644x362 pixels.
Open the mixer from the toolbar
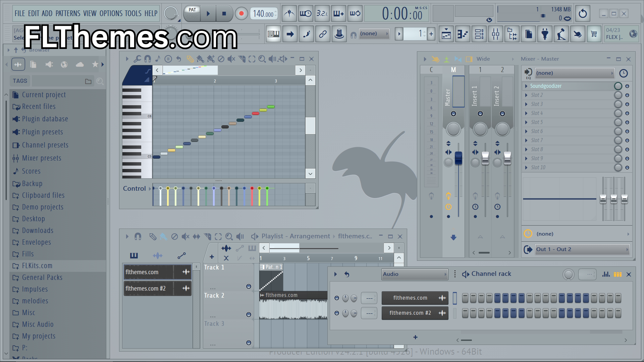click(495, 34)
